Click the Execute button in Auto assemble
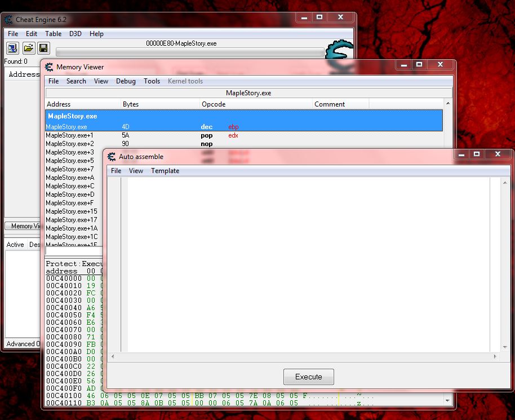This screenshot has width=515, height=420. (x=308, y=377)
